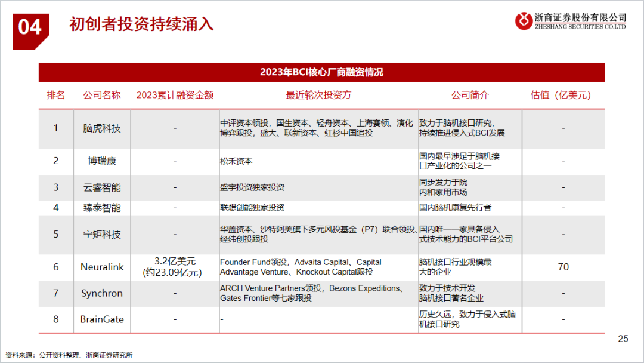The width and height of the screenshot is (644, 363).
Task: Select company name Neuralink
Action: point(102,267)
